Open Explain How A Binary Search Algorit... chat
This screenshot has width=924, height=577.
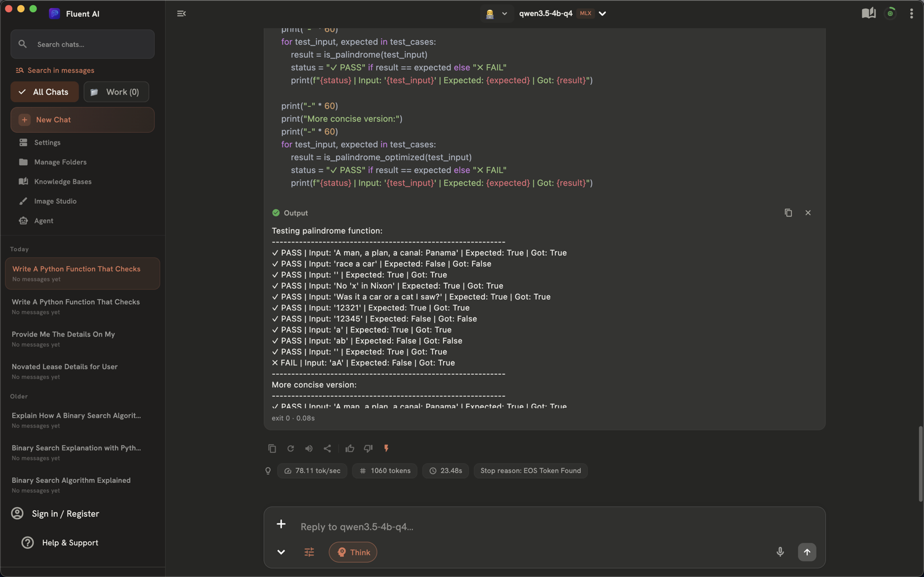click(x=83, y=420)
